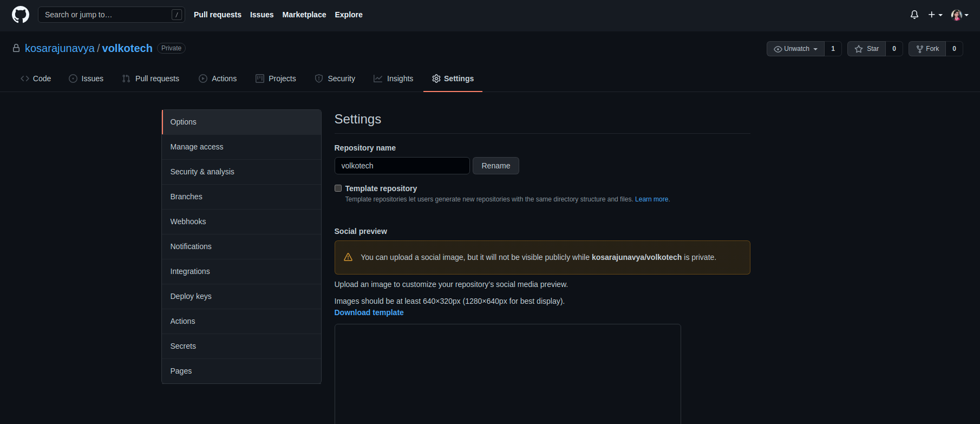The image size is (980, 424).
Task: Click the Insights tab graph icon
Action: click(378, 79)
